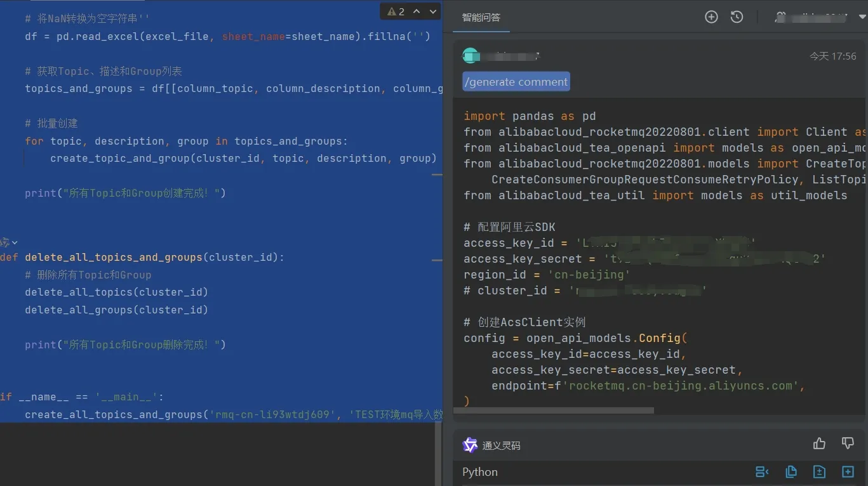Copy the Python code block
The height and width of the screenshot is (486, 868).
pos(791,472)
